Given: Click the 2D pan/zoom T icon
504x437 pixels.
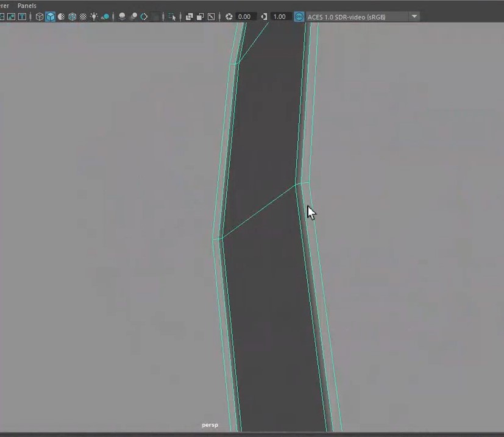Looking at the screenshot, I should (x=22, y=16).
